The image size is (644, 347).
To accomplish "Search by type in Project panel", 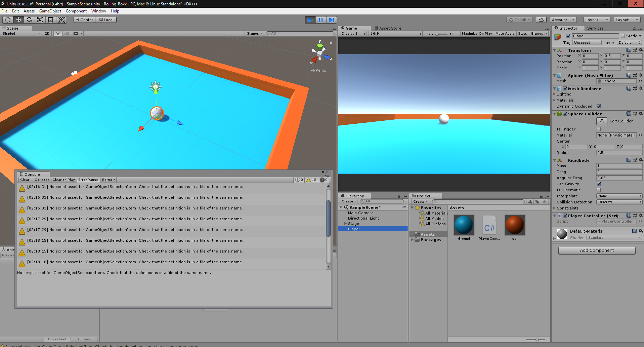I will pos(530,202).
